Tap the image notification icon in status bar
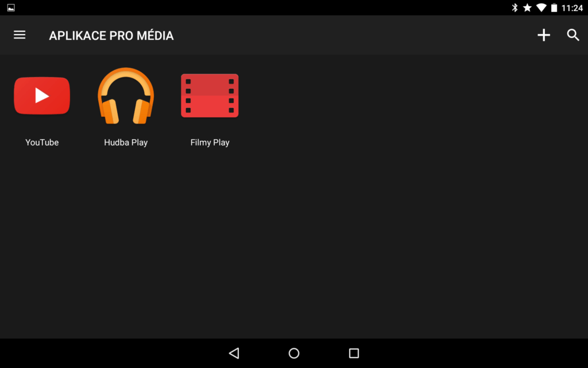This screenshot has height=368, width=588. (11, 7)
